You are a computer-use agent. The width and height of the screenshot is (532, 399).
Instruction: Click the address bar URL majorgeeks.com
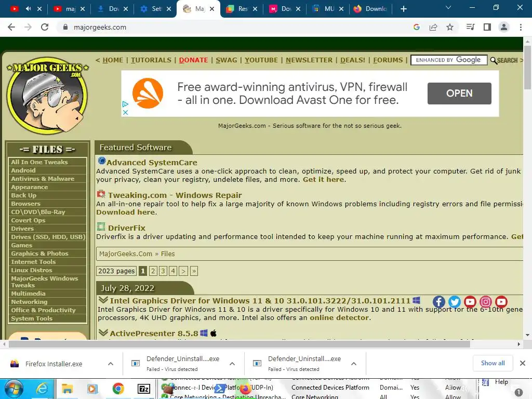tap(100, 27)
